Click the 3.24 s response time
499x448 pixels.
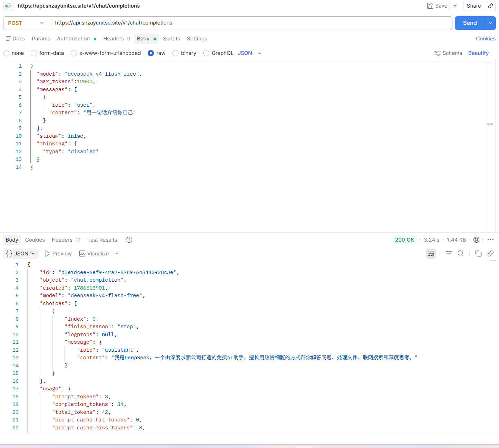point(431,240)
